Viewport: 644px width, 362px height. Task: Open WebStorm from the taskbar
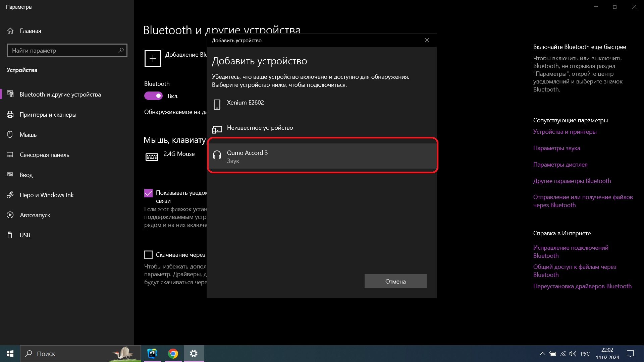click(x=152, y=354)
